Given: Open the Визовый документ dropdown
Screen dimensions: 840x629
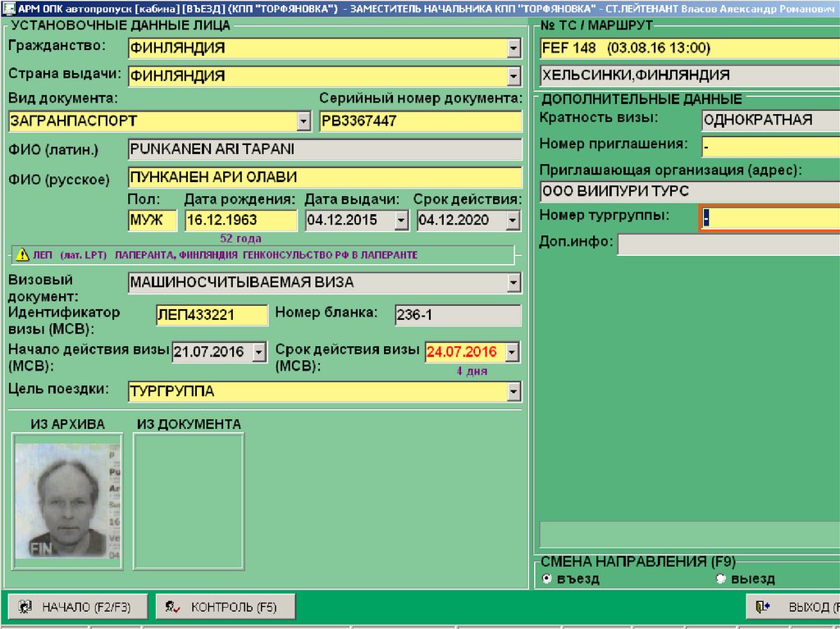Looking at the screenshot, I should (x=514, y=283).
